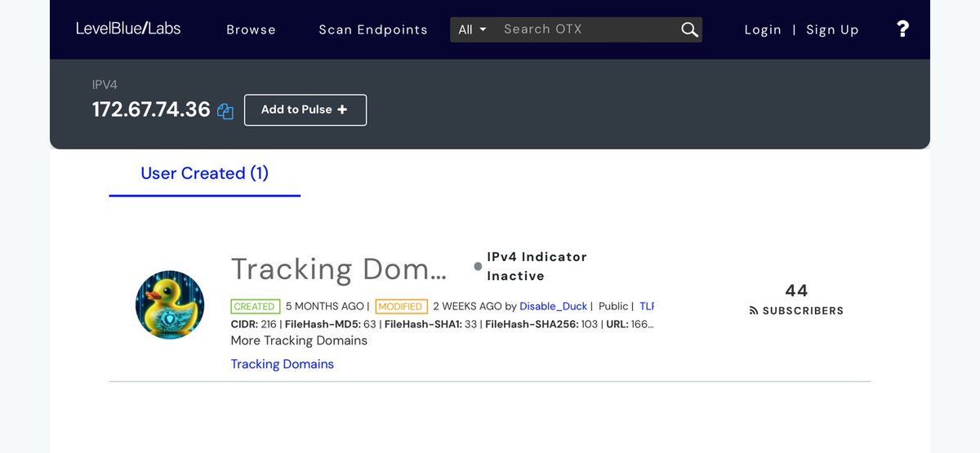Expand the All search filter dropdown
Screen dimensions: 980x453
click(472, 29)
